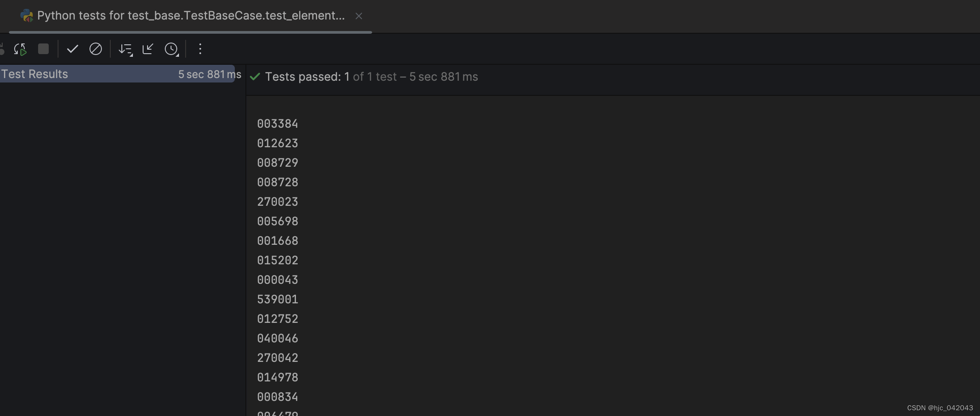Click output line 539001
Screen dimensions: 980x416
[278, 299]
